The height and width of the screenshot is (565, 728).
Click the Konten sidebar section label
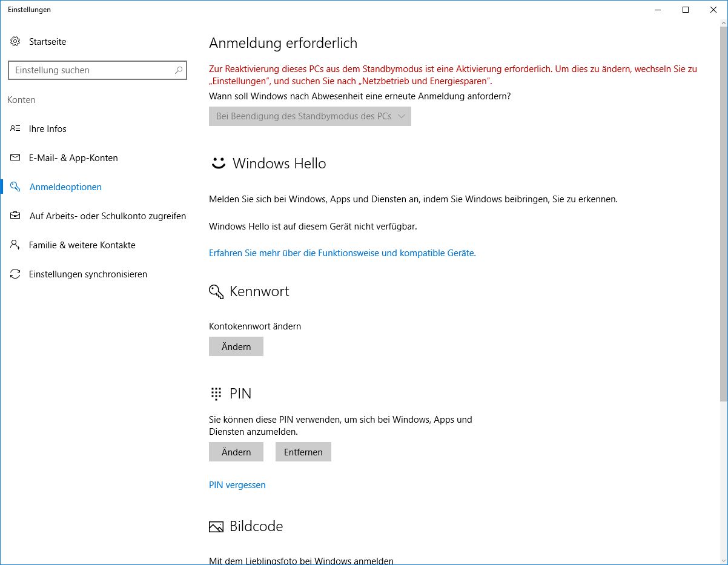[x=21, y=100]
